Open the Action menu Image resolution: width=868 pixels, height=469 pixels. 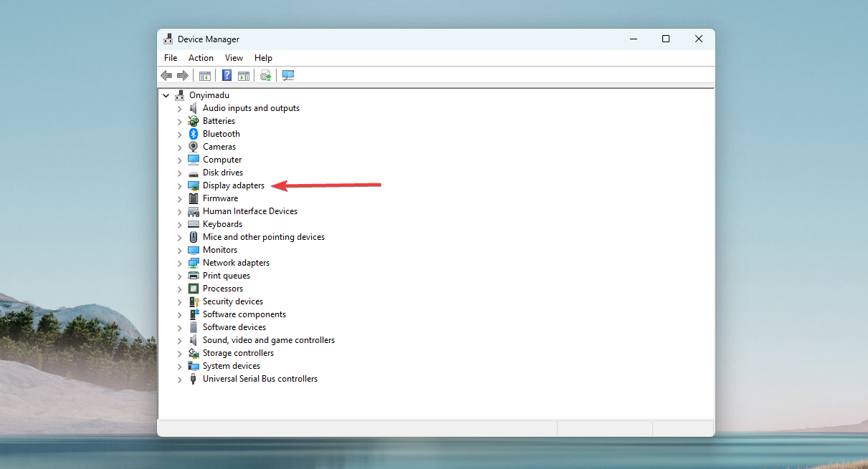point(201,58)
